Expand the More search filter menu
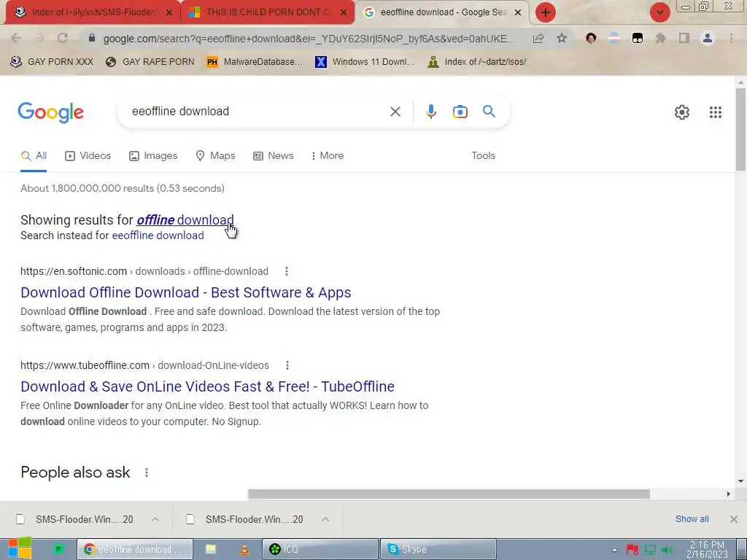 [327, 156]
